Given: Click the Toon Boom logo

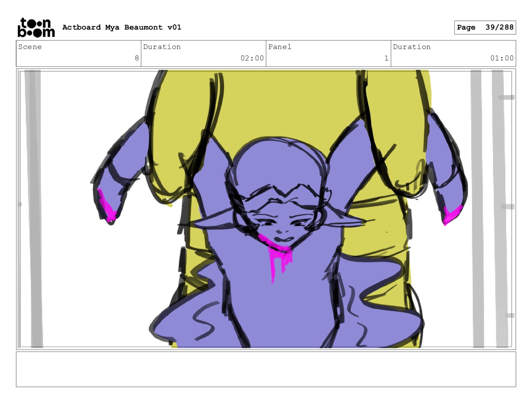Looking at the screenshot, I should (x=36, y=27).
